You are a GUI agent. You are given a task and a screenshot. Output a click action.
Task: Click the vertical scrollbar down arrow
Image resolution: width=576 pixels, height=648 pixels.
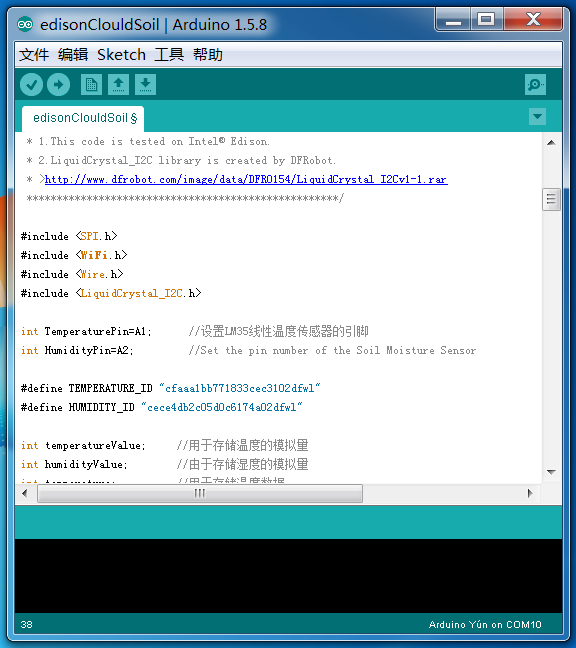pos(551,472)
